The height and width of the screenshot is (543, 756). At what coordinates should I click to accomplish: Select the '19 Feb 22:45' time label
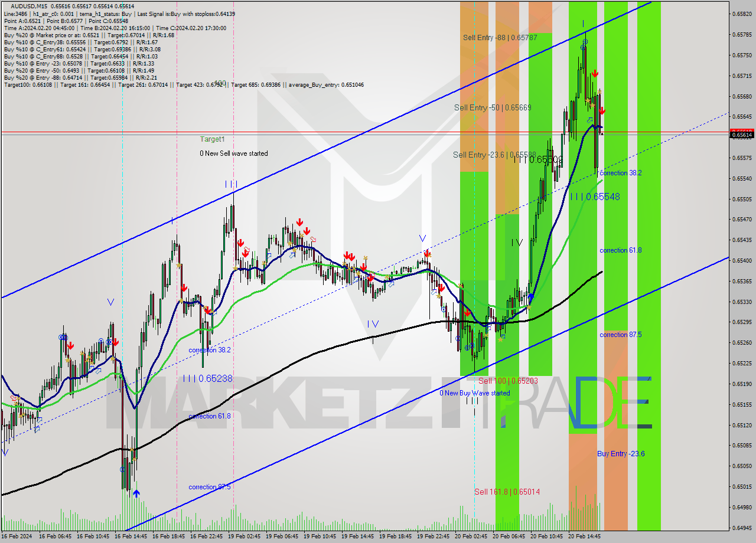pyautogui.click(x=434, y=537)
